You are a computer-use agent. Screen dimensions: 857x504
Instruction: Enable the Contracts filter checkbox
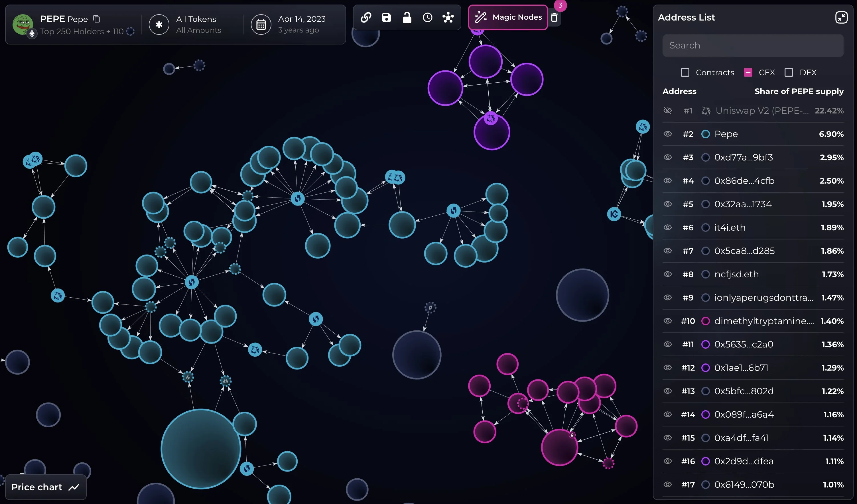coord(685,72)
